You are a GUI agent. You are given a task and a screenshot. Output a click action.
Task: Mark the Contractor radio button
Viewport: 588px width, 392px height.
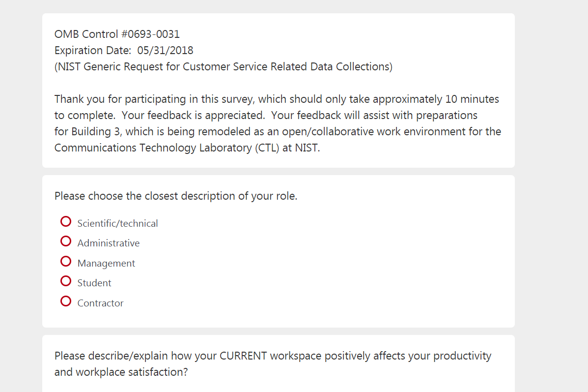pyautogui.click(x=66, y=302)
